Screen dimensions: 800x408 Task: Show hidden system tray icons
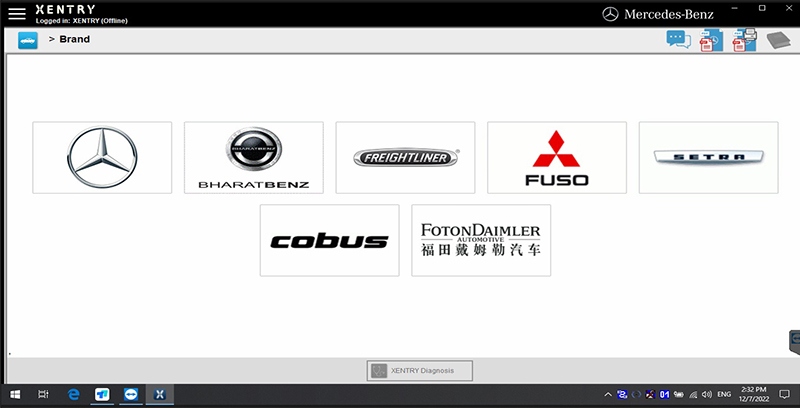pyautogui.click(x=608, y=394)
